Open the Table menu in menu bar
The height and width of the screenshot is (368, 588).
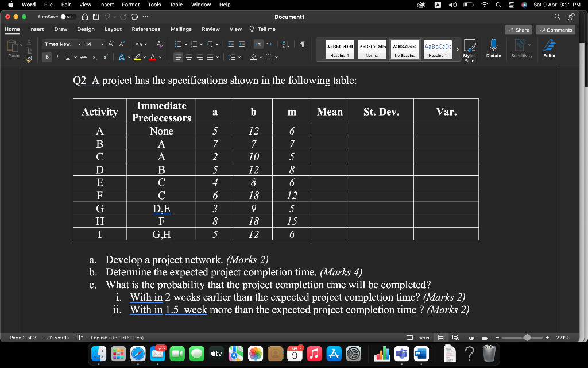176,5
